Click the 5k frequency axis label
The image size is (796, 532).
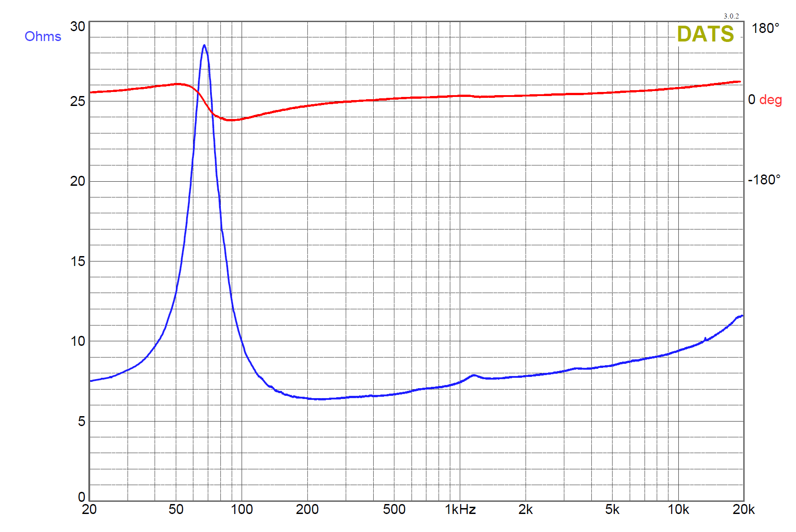click(x=612, y=509)
